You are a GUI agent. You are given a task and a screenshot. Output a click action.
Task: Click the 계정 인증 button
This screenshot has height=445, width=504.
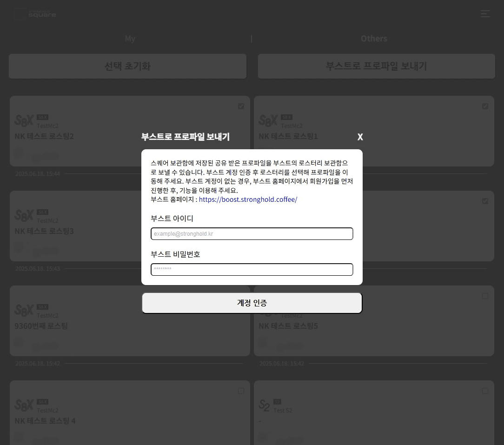(252, 303)
